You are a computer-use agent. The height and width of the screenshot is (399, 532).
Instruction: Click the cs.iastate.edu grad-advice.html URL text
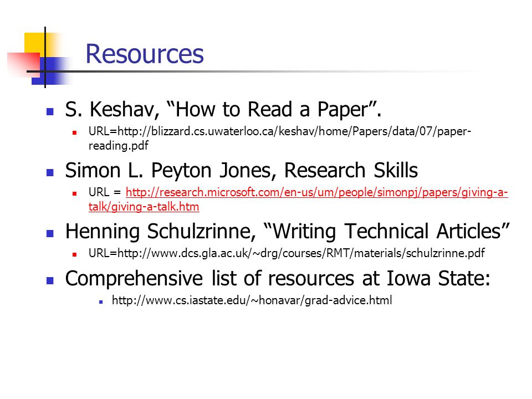coord(252,300)
